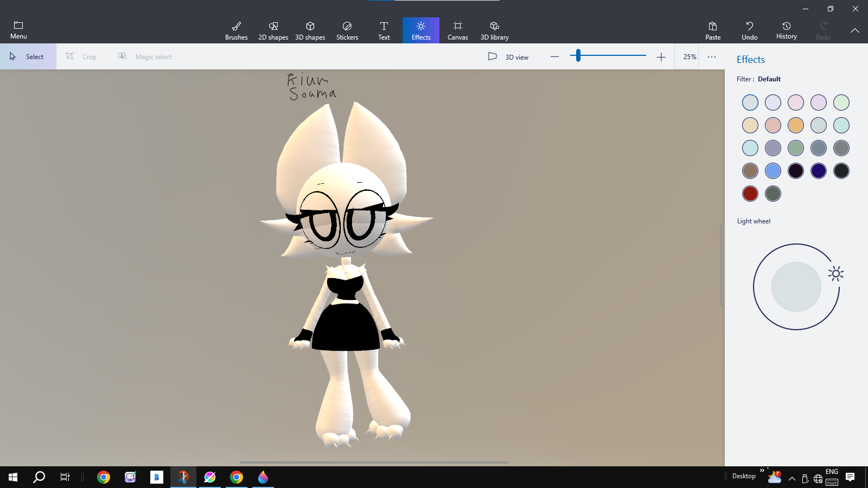Expand the three-dots more options menu
Viewport: 868px width, 488px height.
point(712,57)
